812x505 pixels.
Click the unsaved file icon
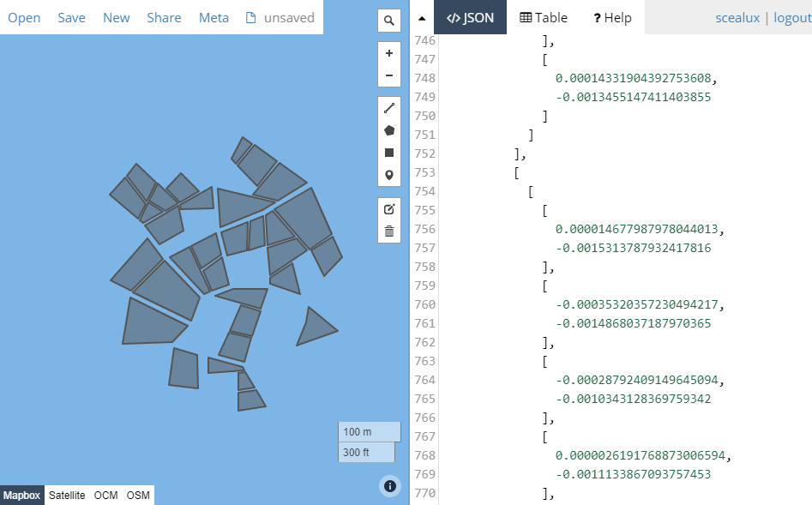[x=250, y=18]
